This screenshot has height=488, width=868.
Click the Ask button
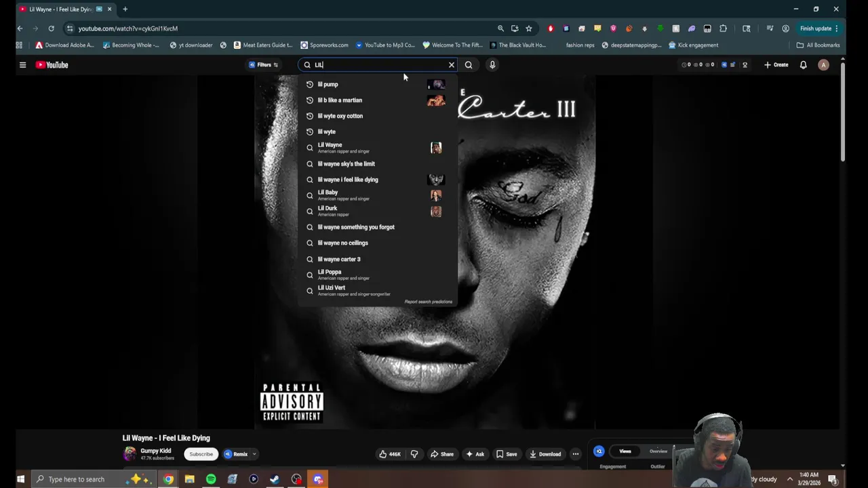coord(475,454)
